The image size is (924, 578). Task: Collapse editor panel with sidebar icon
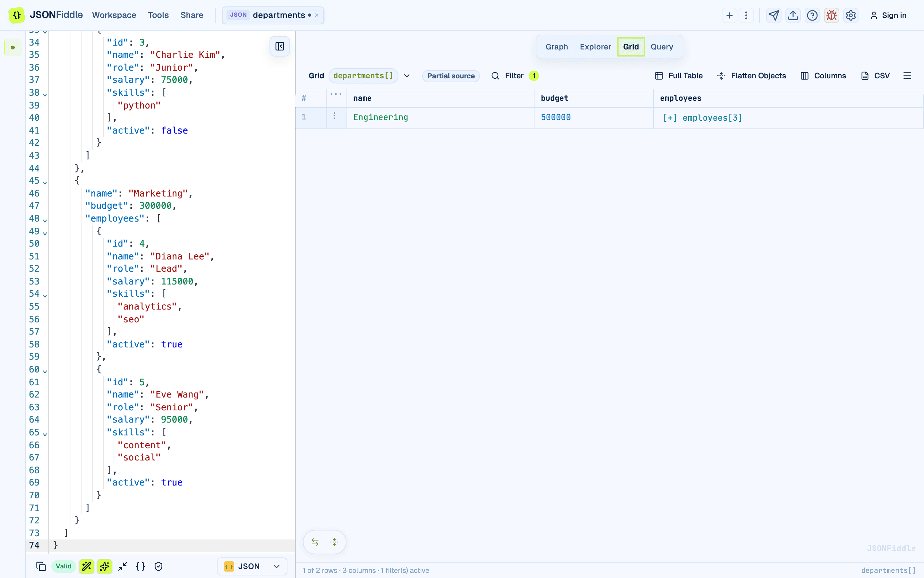tap(279, 46)
